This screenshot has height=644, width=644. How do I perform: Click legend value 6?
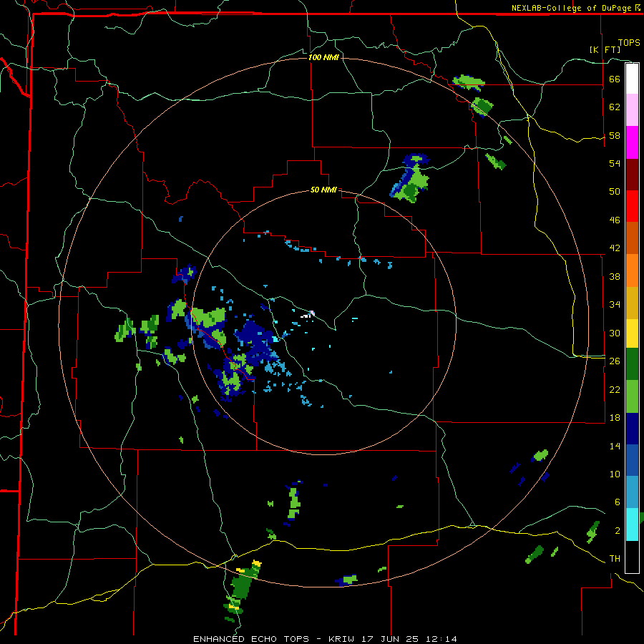[x=617, y=502]
